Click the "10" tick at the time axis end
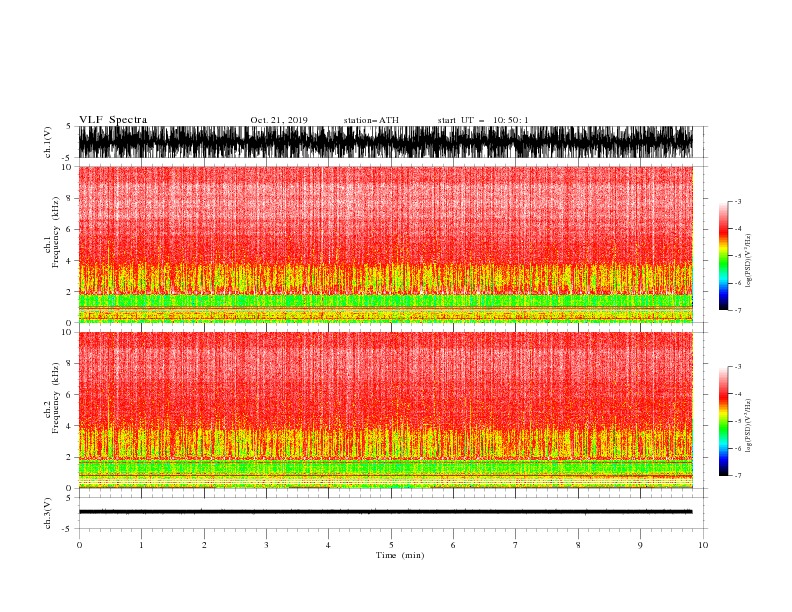 703,545
